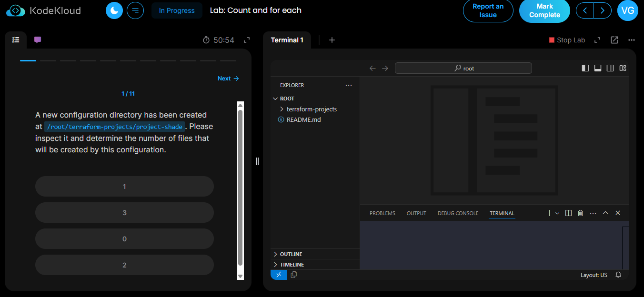Open customize layout icon
Screen dimensions: 644x297
[623, 68]
